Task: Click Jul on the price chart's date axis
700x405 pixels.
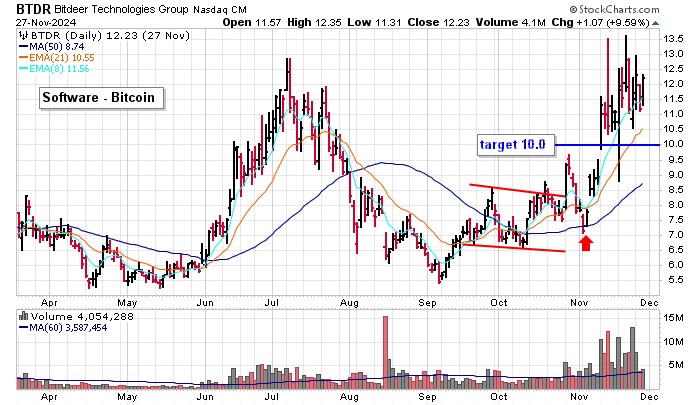Action: point(271,303)
